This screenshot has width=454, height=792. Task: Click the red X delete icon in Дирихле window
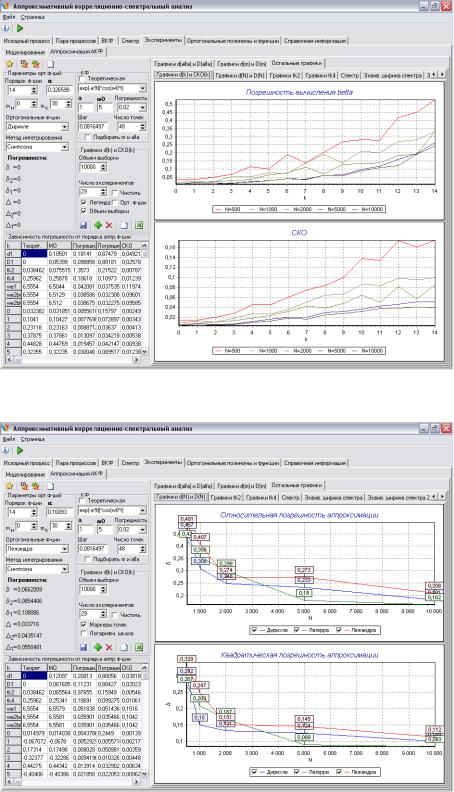pyautogui.click(x=109, y=225)
